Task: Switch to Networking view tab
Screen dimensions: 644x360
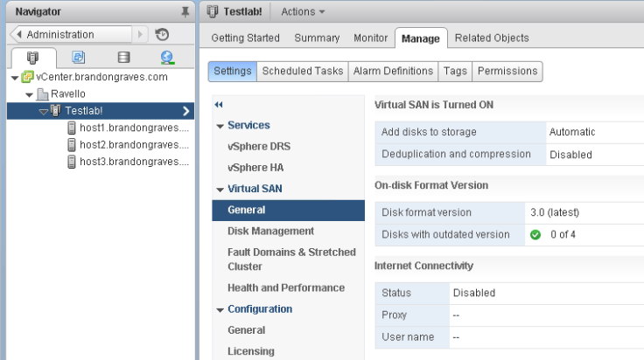Action: click(167, 58)
